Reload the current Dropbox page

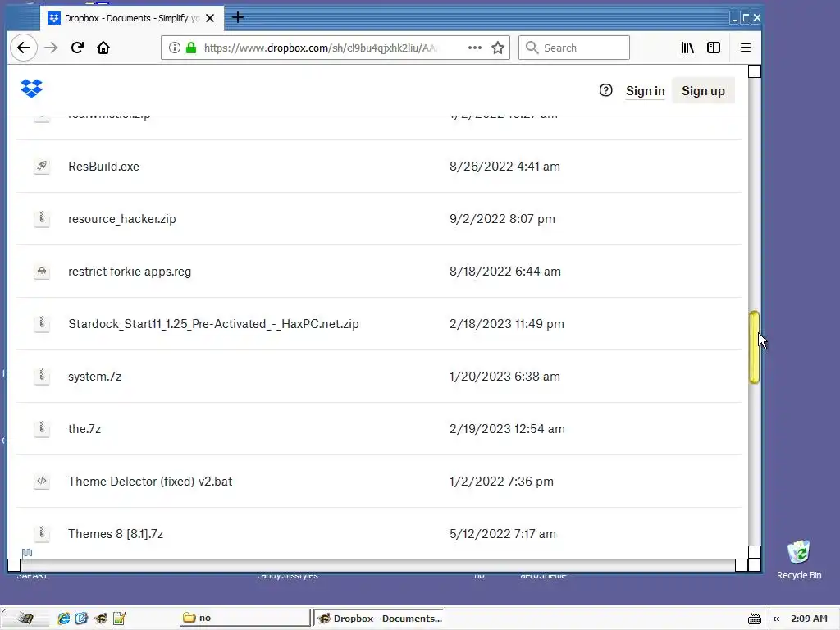pos(77,48)
